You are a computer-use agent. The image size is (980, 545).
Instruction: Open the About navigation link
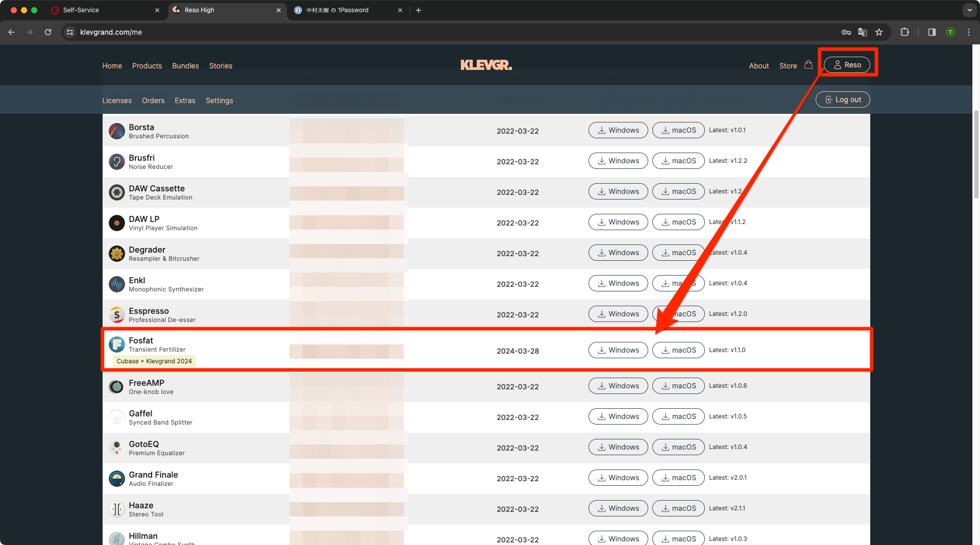(x=758, y=66)
